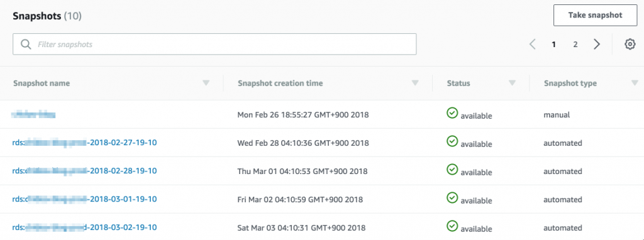Open snapshot rds 2018-02-27-19-10 link
Screen dimensions: 644x240
[x=85, y=143]
